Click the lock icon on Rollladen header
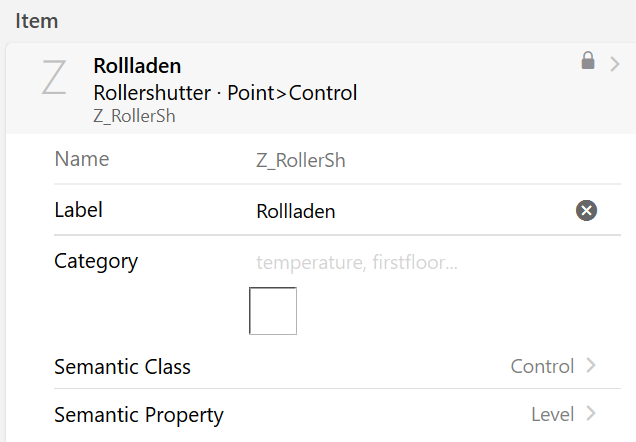This screenshot has width=636, height=442. point(588,60)
